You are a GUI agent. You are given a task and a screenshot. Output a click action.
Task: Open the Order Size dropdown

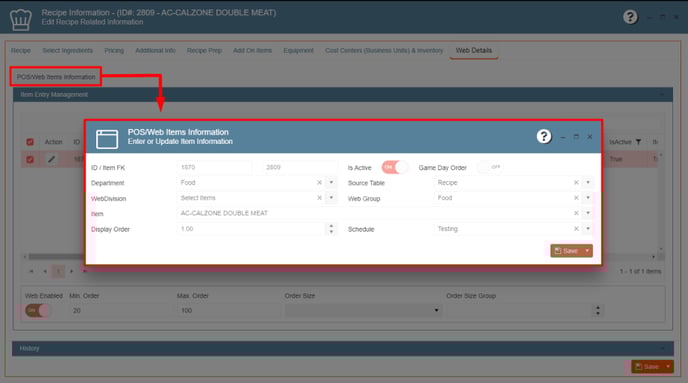tap(363, 311)
